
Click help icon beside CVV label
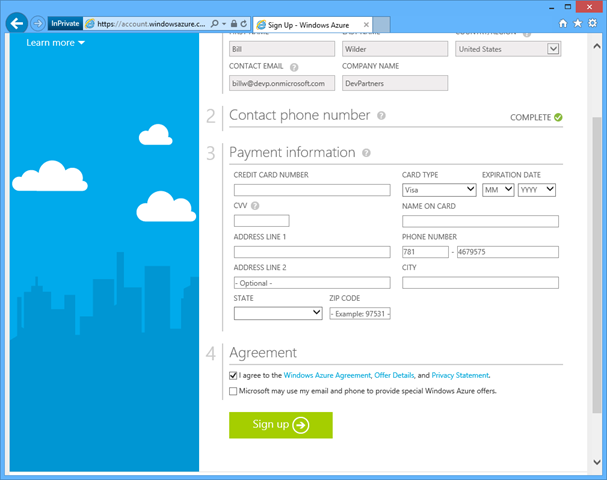coord(255,206)
